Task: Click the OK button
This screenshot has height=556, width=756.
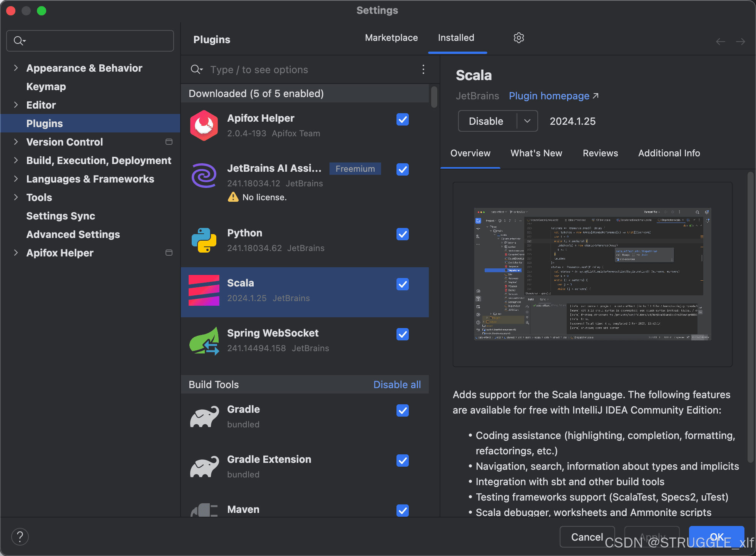Action: tap(716, 537)
